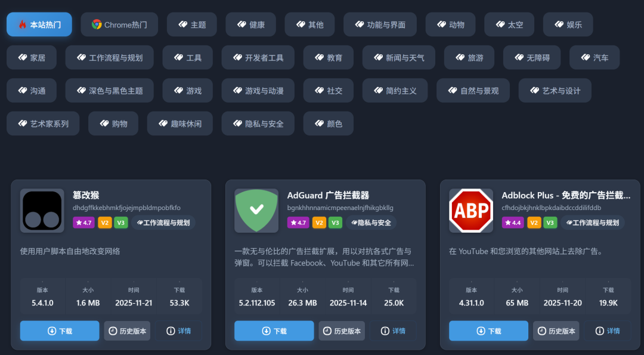This screenshot has height=355, width=644.
Task: Click 工作流程与规划 tag on Adblock Plus card
Action: tap(592, 223)
